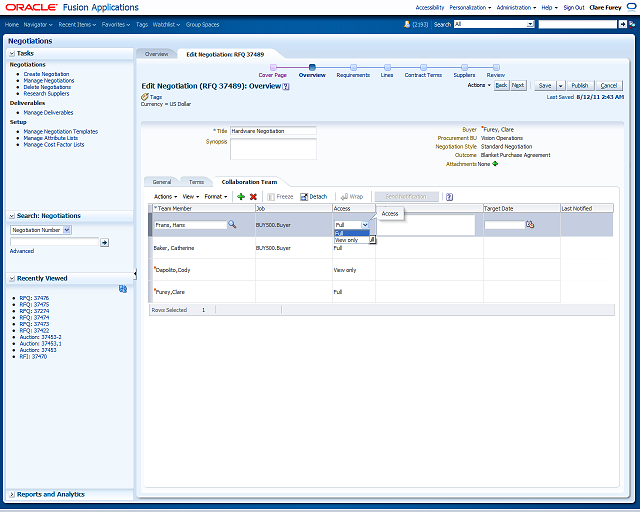Viewport: 640px width, 512px height.
Task: Select Full option in access list
Action: click(351, 233)
